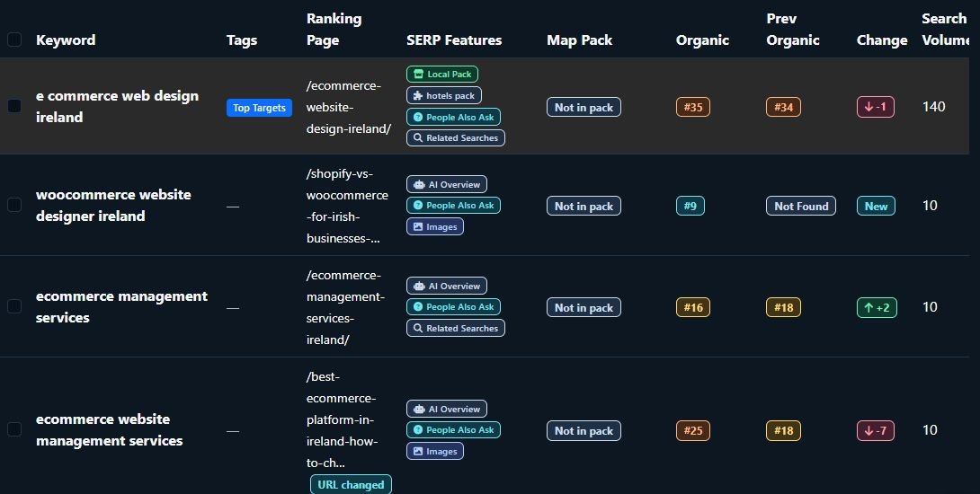Click the -7 change badge

pos(875,430)
